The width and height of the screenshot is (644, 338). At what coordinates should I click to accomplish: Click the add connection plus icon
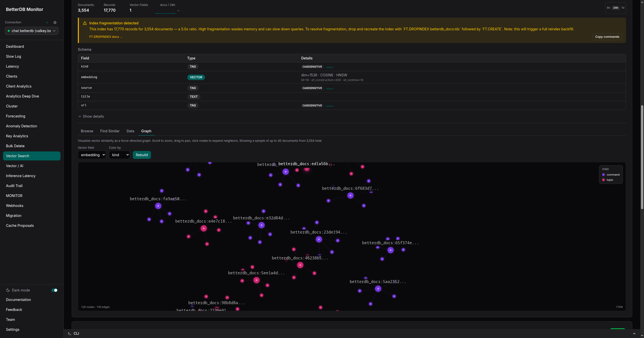47,22
